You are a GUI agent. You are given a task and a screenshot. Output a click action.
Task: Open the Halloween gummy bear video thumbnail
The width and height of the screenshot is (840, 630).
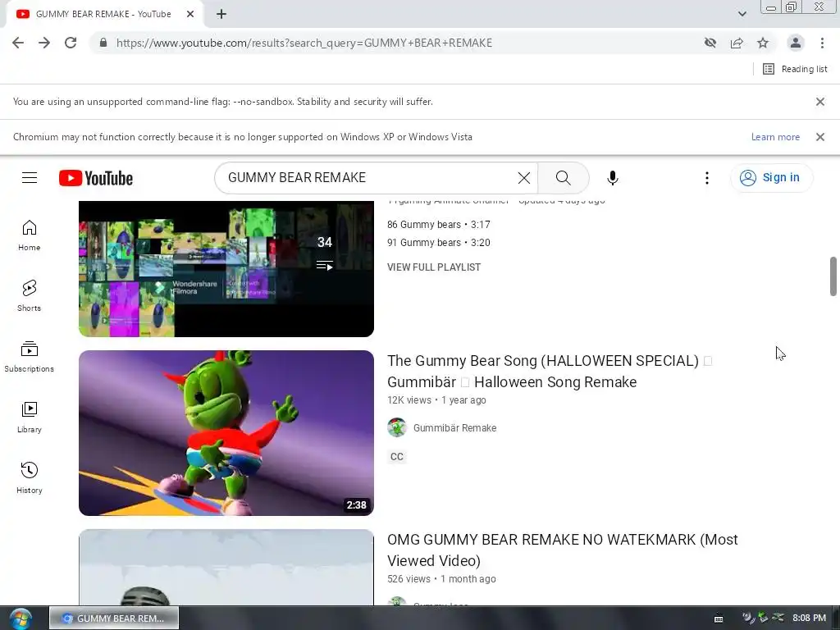click(x=226, y=433)
